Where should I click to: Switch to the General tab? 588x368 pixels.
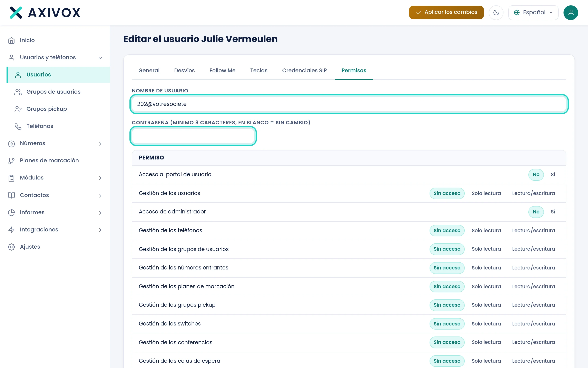pyautogui.click(x=149, y=71)
